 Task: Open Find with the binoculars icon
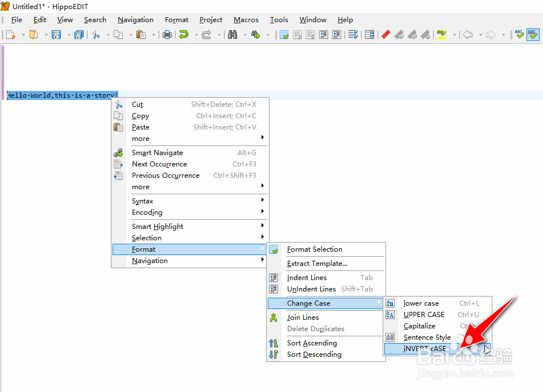tap(233, 35)
